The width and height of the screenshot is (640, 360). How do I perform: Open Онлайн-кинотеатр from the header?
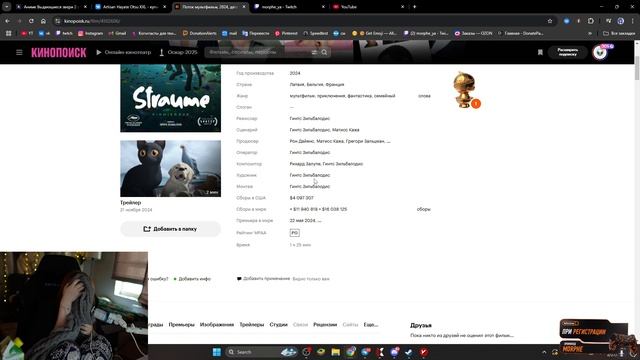pyautogui.click(x=124, y=52)
